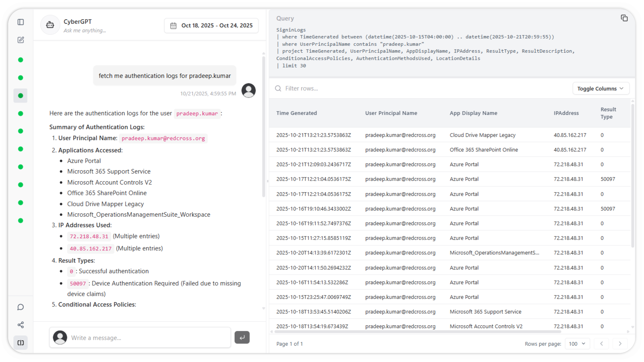Select the highlighted active conversation dot
The height and width of the screenshot is (362, 644).
click(21, 96)
